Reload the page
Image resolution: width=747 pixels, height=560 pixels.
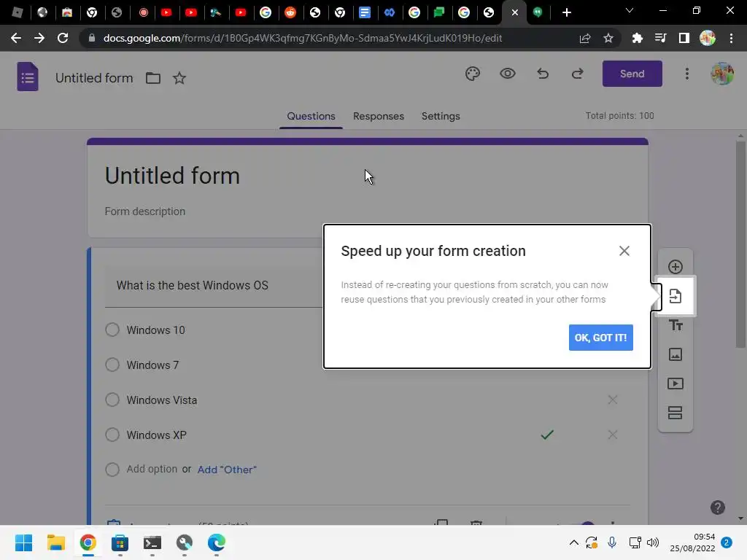point(63,38)
